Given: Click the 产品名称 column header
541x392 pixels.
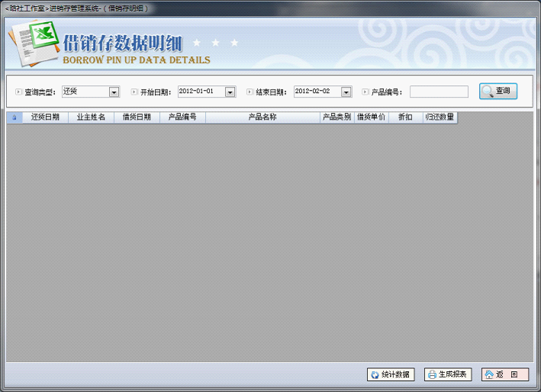Looking at the screenshot, I should pyautogui.click(x=262, y=117).
